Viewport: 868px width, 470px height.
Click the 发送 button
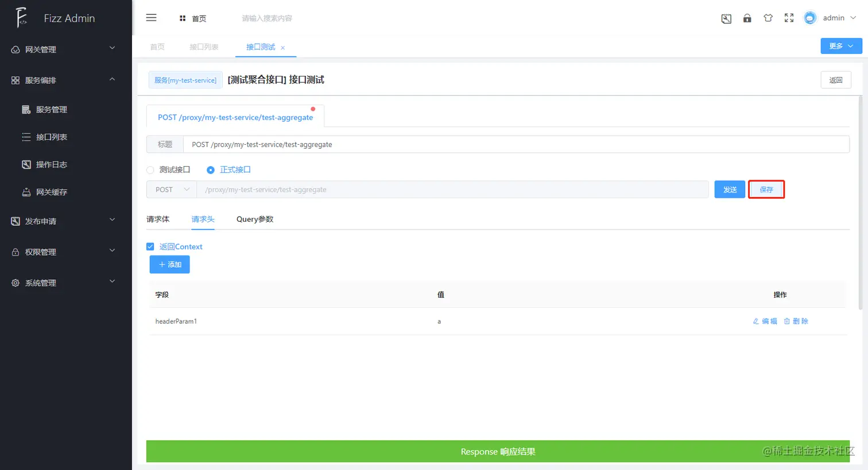(730, 190)
